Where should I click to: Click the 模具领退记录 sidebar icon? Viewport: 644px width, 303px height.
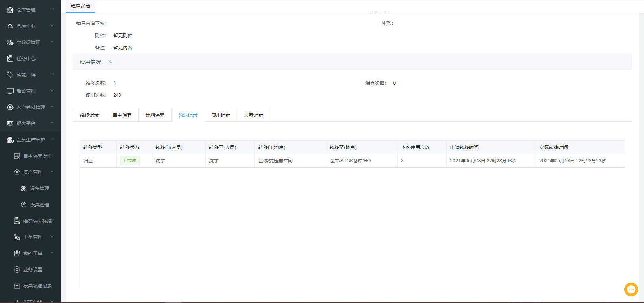tap(17, 286)
